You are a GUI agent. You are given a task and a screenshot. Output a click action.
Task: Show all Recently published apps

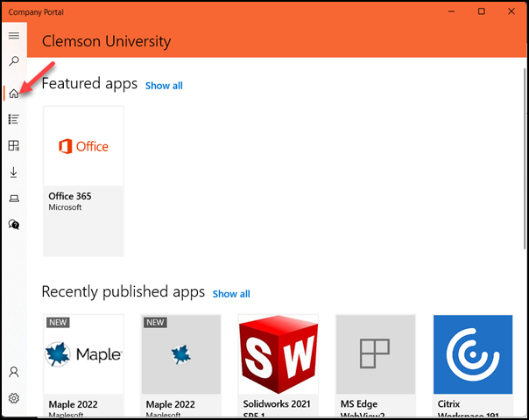(x=231, y=294)
